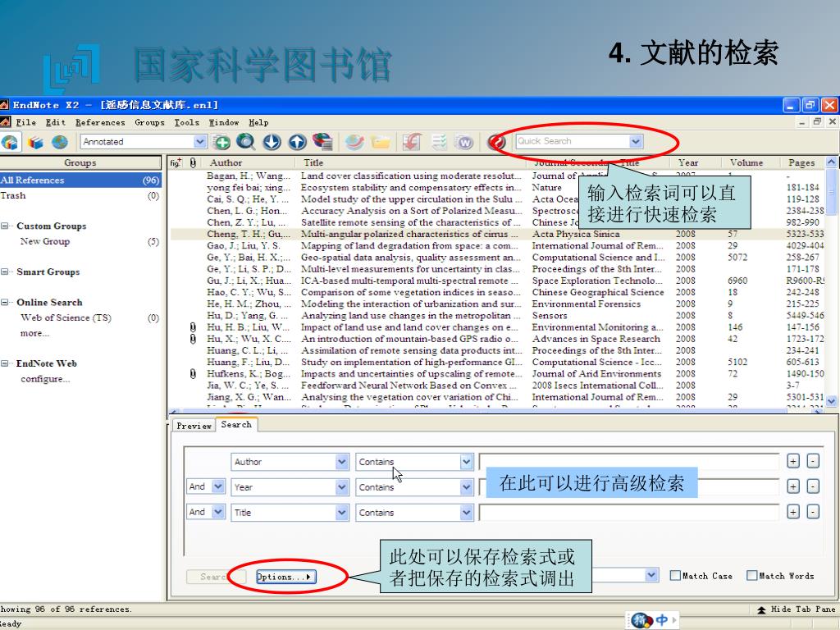Viewport: 840px width, 630px height.
Task: Open the File menu
Action: click(x=25, y=122)
